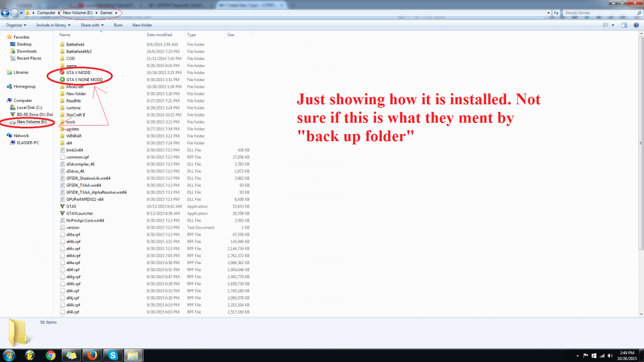This screenshot has height=362, width=644.
Task: Sort by Name column header
Action: click(64, 35)
